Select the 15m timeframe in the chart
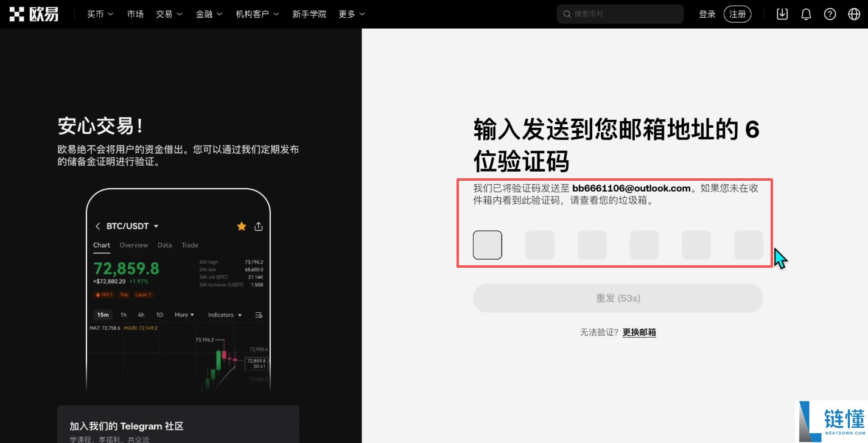The height and width of the screenshot is (443, 868). (x=102, y=315)
